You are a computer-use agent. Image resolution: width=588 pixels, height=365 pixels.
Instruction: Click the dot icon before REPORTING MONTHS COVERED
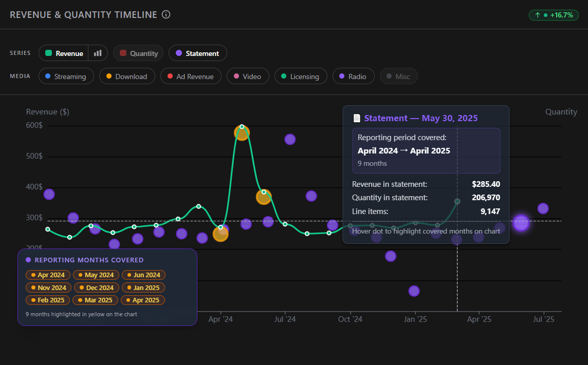(x=28, y=260)
